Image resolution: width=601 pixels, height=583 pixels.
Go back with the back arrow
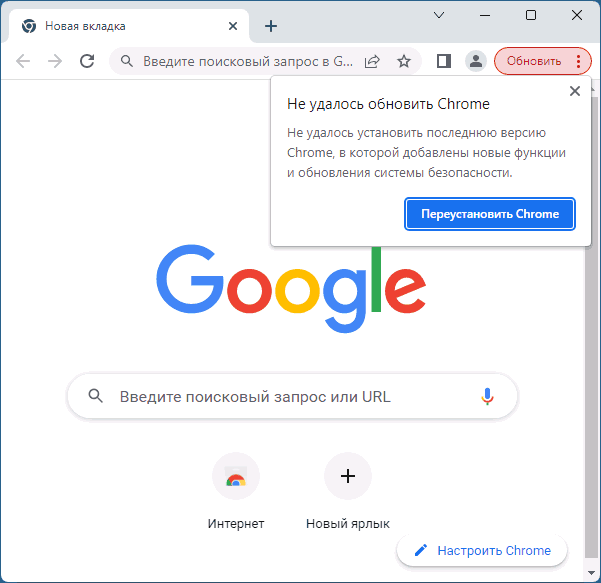click(23, 61)
